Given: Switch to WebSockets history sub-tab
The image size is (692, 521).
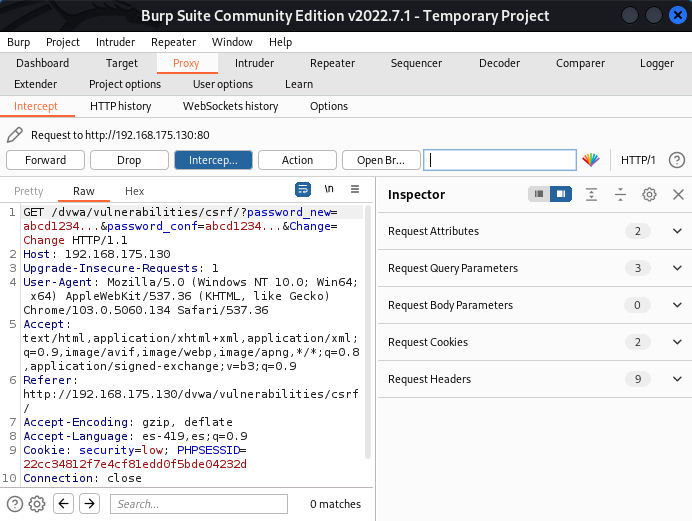Looking at the screenshot, I should point(230,106).
